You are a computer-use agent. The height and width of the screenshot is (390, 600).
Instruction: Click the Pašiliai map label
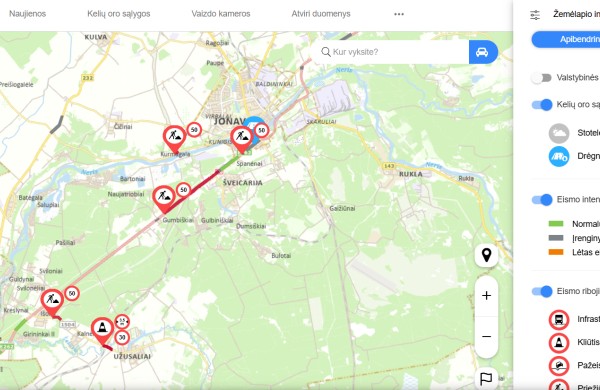point(65,243)
